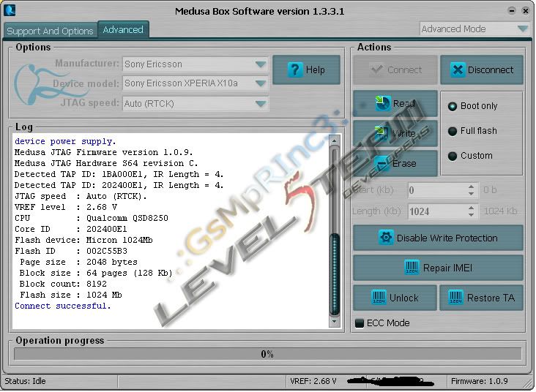
Task: Click the Block count 8192 log line
Action: tap(63, 284)
